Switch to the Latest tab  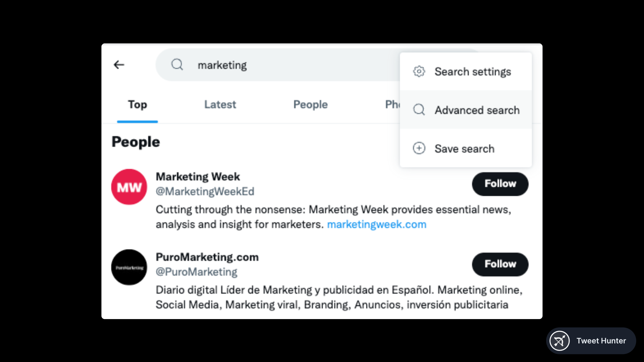click(x=220, y=105)
